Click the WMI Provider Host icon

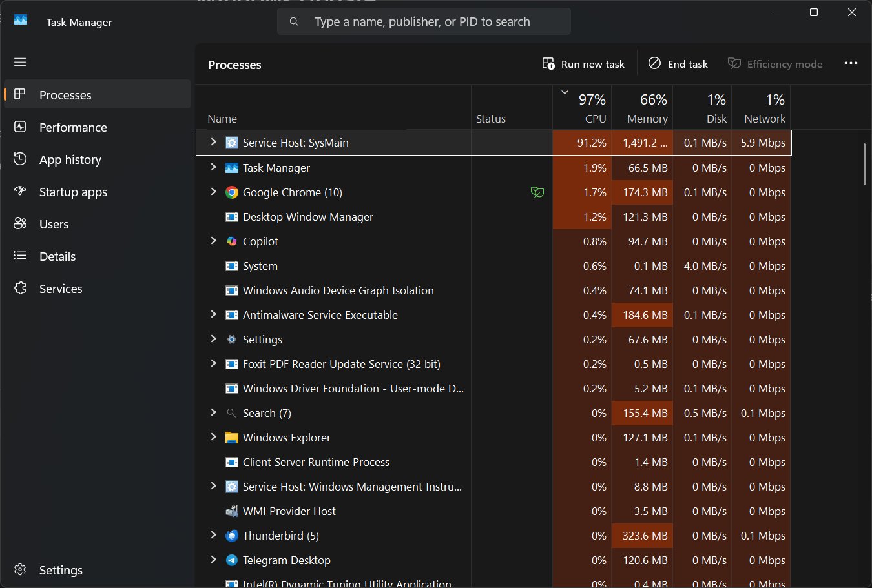tap(231, 511)
